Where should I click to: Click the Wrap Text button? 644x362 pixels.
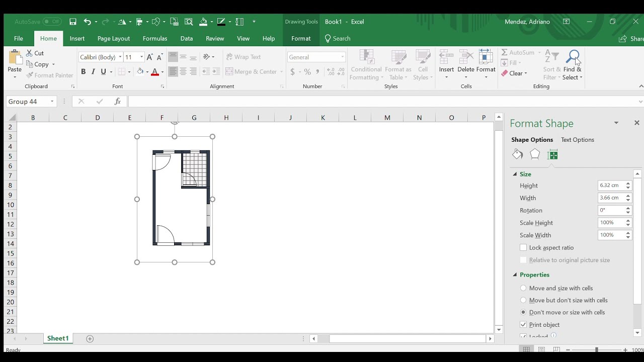point(244,57)
